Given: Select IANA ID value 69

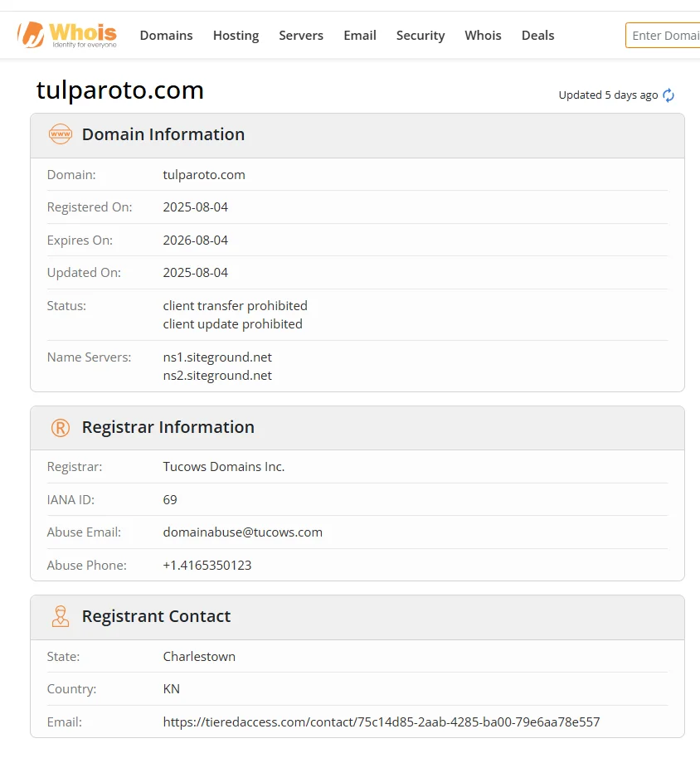Looking at the screenshot, I should coord(170,499).
